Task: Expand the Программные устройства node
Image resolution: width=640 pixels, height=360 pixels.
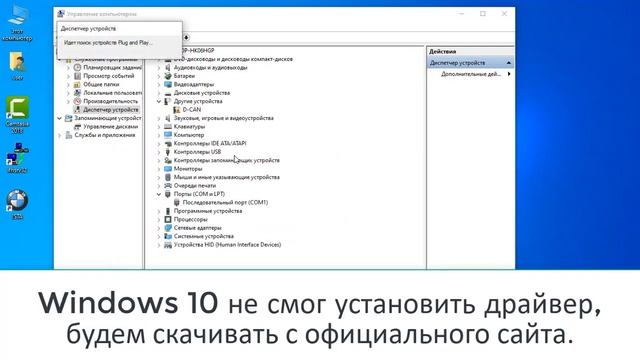Action: 159,211
